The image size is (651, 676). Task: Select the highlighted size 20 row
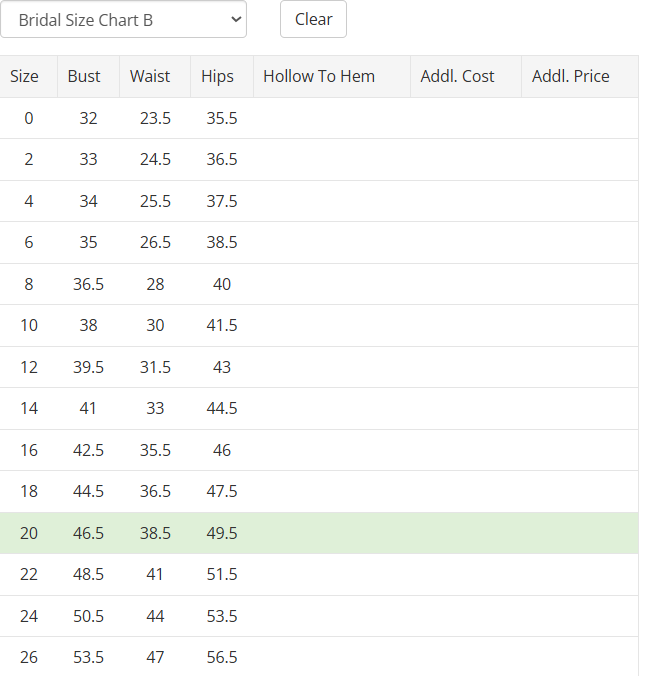tap(319, 533)
